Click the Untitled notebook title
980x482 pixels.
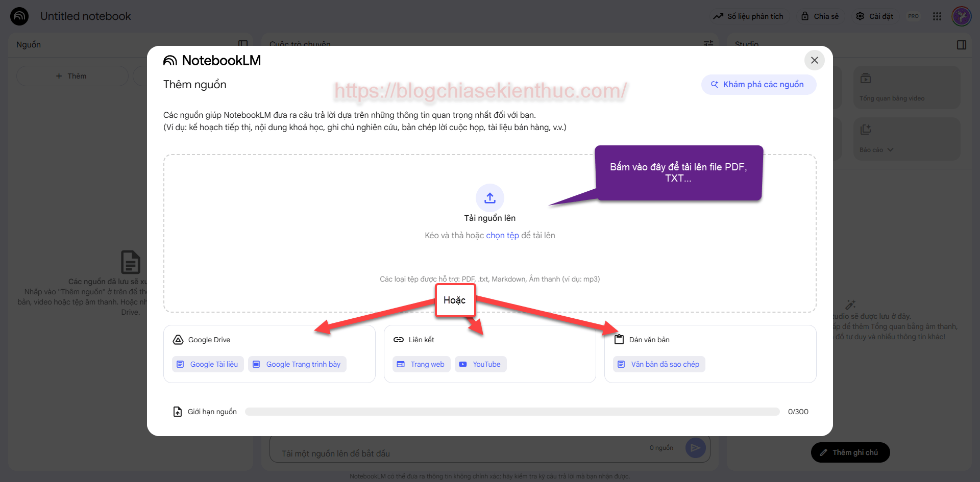pos(86,16)
